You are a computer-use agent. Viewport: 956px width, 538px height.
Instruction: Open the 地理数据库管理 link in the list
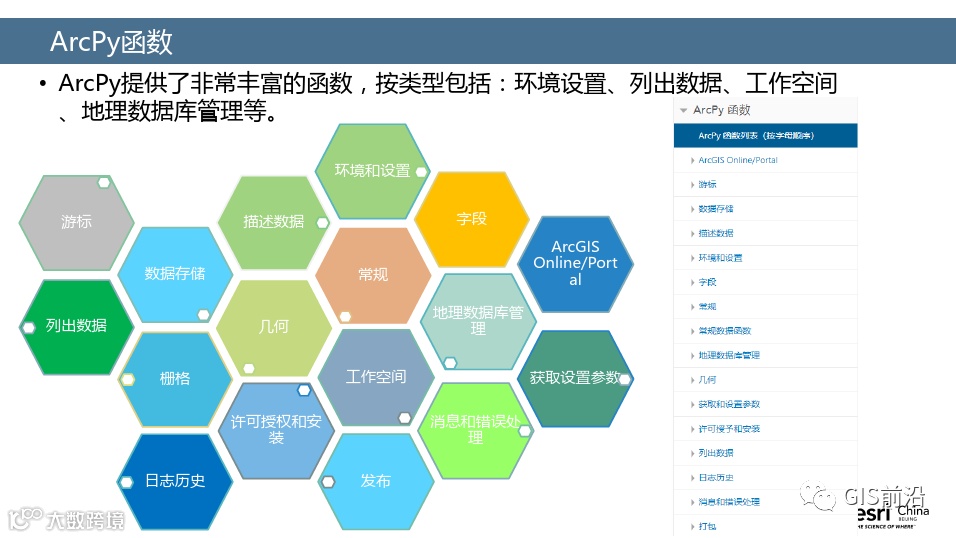point(729,355)
